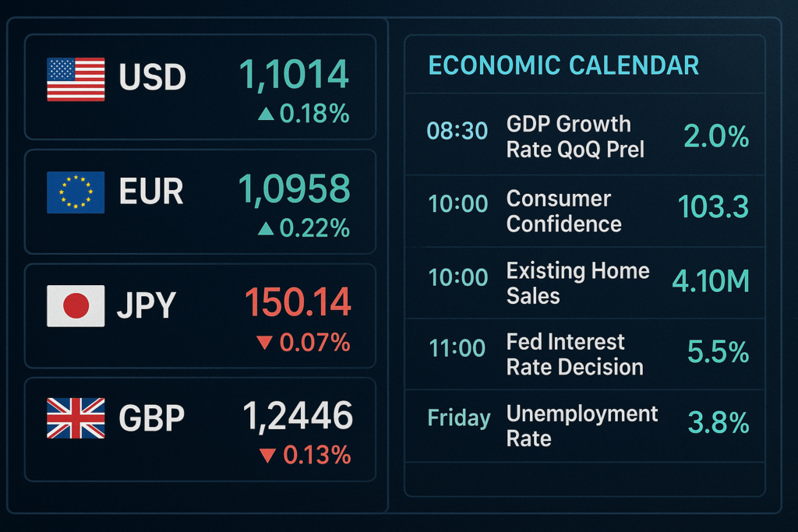Click the red down arrow beside 0.13%
The image size is (798, 532).
click(x=267, y=456)
